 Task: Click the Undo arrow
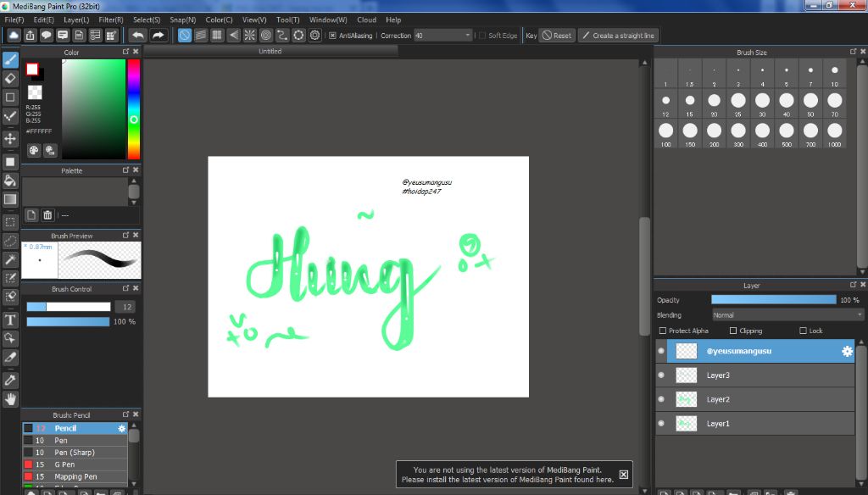138,36
